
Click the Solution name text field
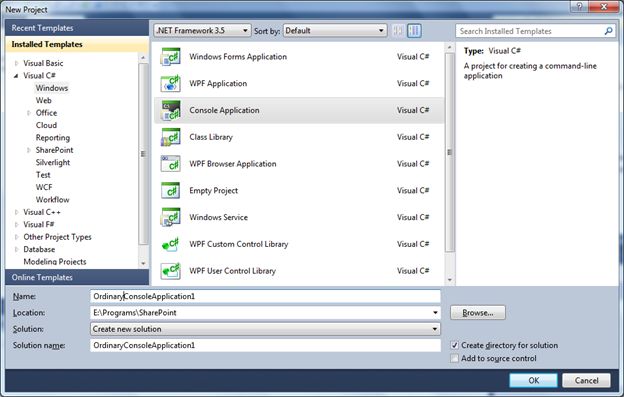(265, 345)
